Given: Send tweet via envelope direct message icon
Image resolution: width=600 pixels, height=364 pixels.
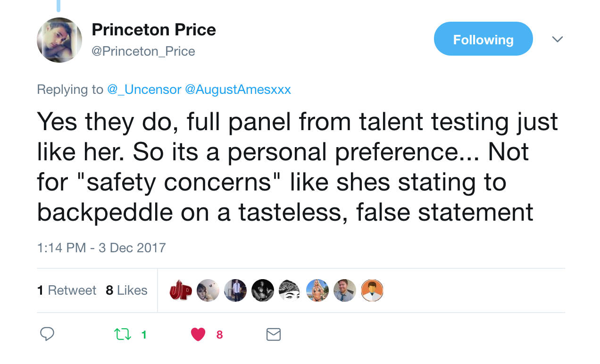Looking at the screenshot, I should coord(274,334).
